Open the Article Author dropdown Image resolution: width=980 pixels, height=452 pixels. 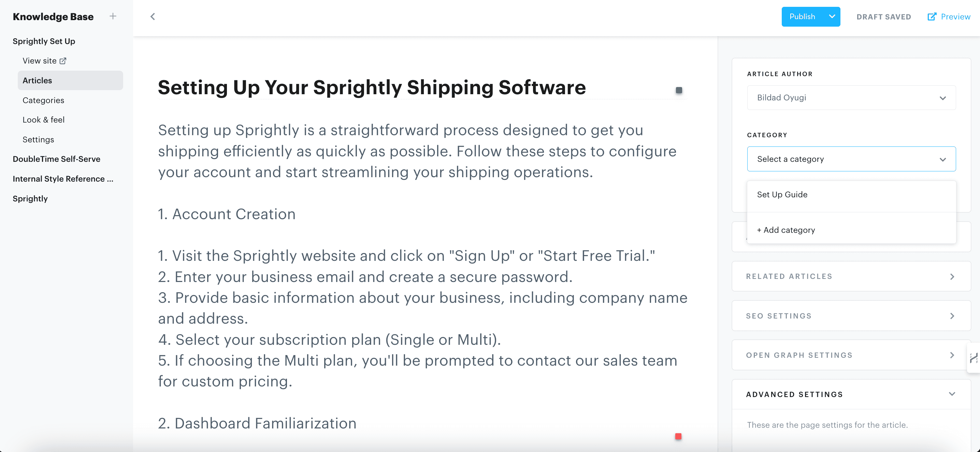pyautogui.click(x=851, y=98)
